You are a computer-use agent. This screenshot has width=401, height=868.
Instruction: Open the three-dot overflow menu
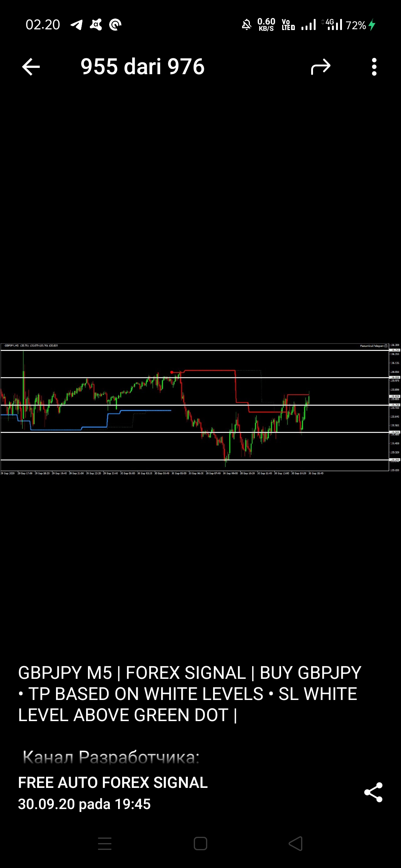click(374, 67)
